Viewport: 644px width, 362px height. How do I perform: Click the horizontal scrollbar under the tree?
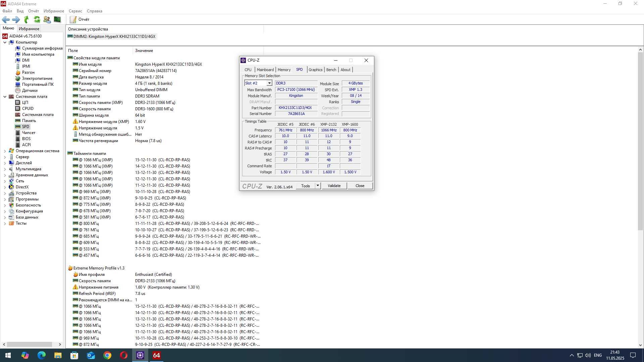click(30, 344)
